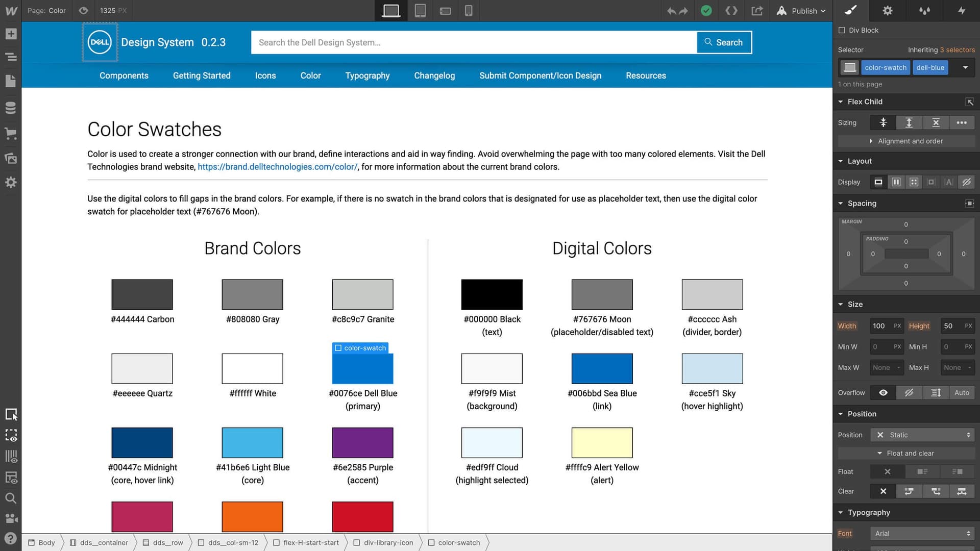Click Inheriting 3 selectors link
Image resolution: width=980 pixels, height=551 pixels.
(941, 49)
